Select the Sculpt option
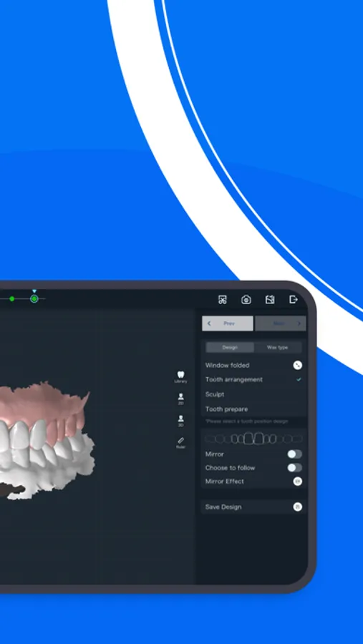Screen dimensions: 363x644 coord(253,394)
